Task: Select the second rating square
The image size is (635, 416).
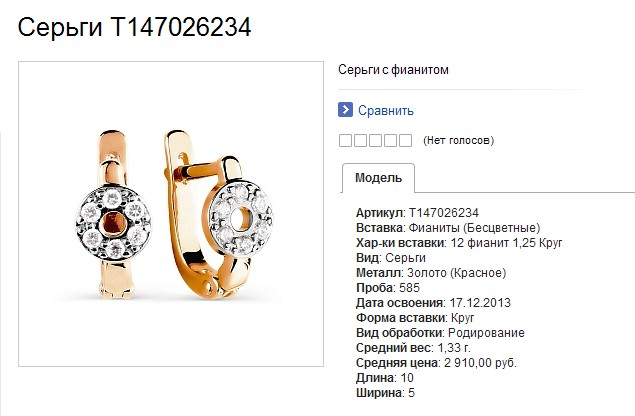Action: 360,141
